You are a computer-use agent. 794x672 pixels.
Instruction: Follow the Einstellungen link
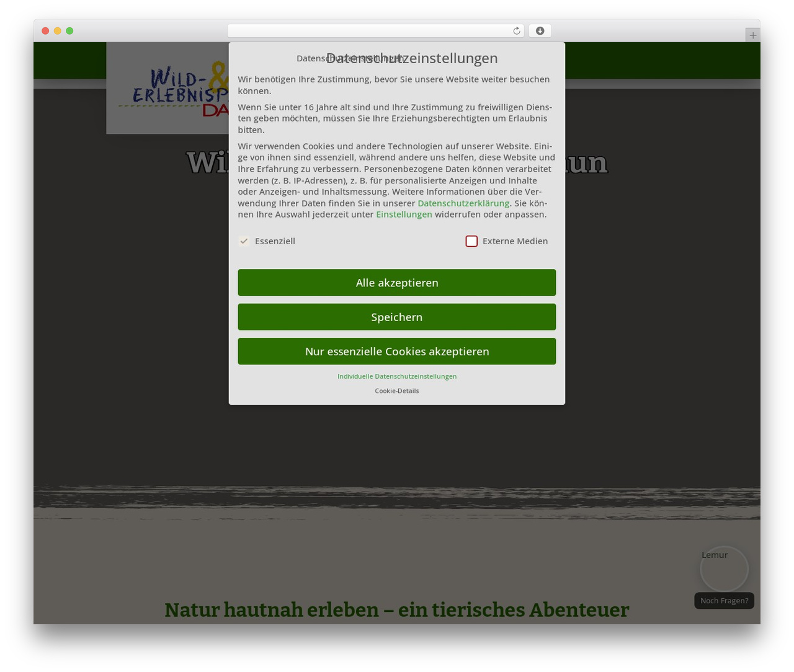pos(404,214)
